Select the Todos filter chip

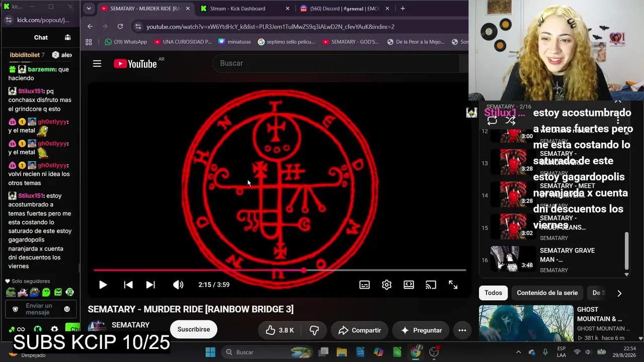pyautogui.click(x=493, y=293)
